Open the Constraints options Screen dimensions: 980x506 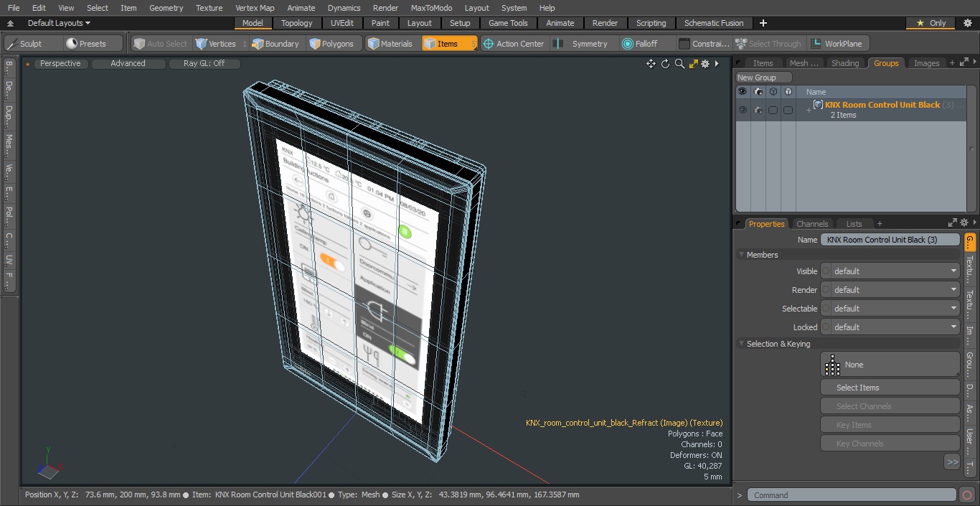pos(704,44)
